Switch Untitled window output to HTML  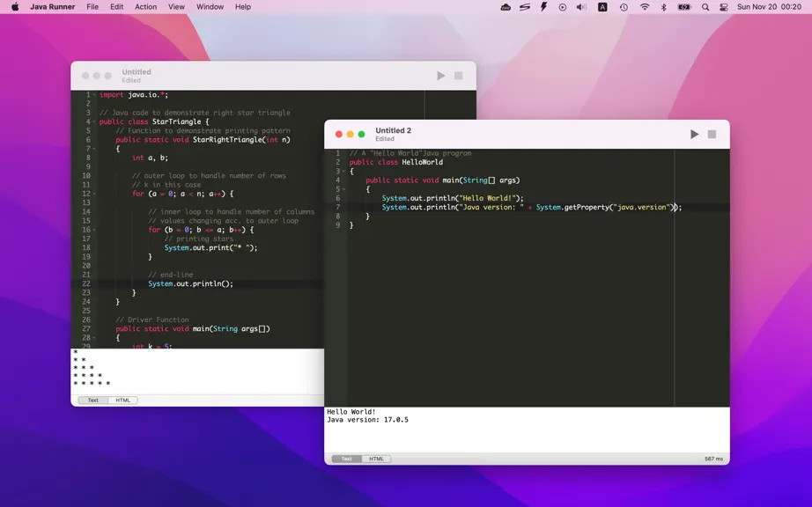122,400
